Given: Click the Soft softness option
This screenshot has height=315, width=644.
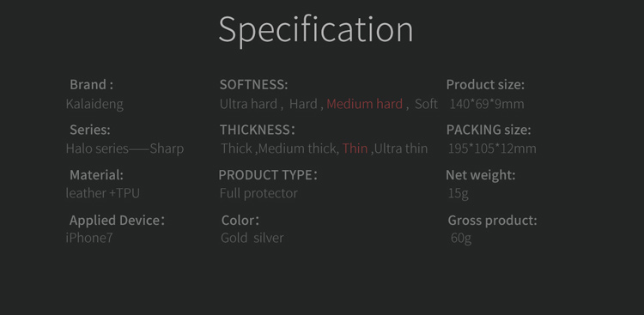Looking at the screenshot, I should click(x=426, y=104).
